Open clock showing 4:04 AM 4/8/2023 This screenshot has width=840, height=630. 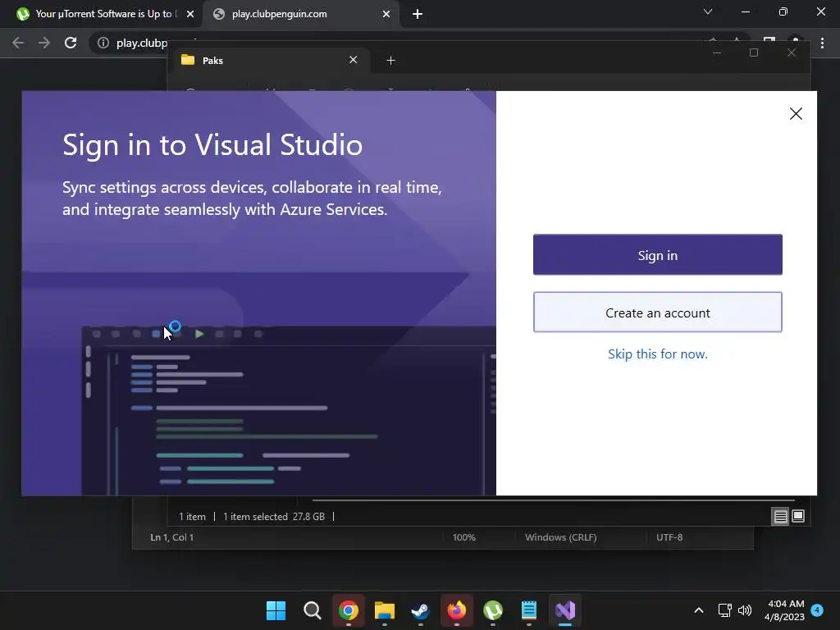[784, 610]
